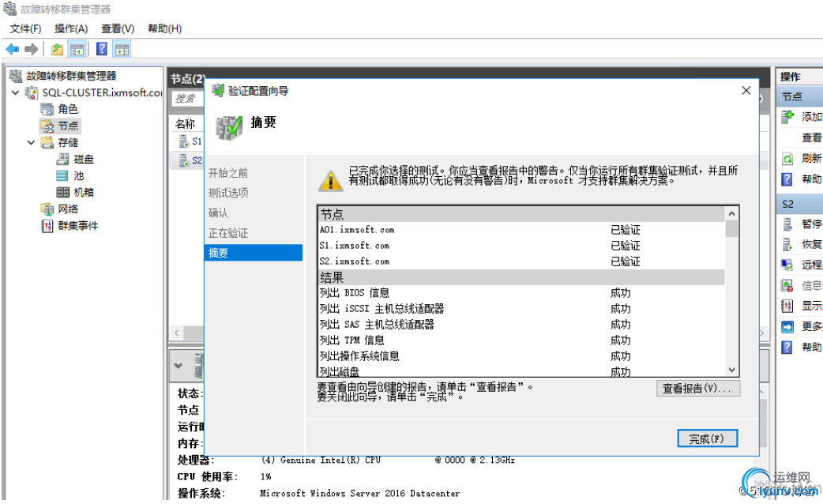Screen dimensions: 823x504
Task: Click the 查看 action in actions pane
Action: point(811,137)
